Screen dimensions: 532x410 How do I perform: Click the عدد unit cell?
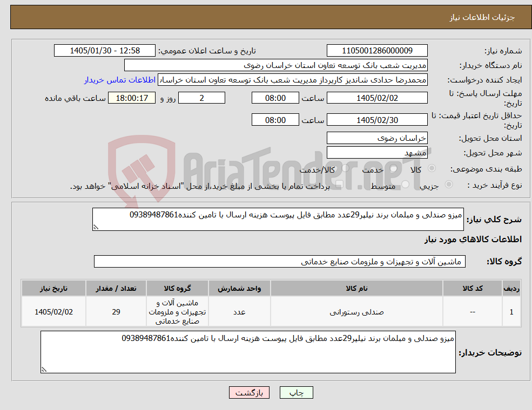(239, 312)
